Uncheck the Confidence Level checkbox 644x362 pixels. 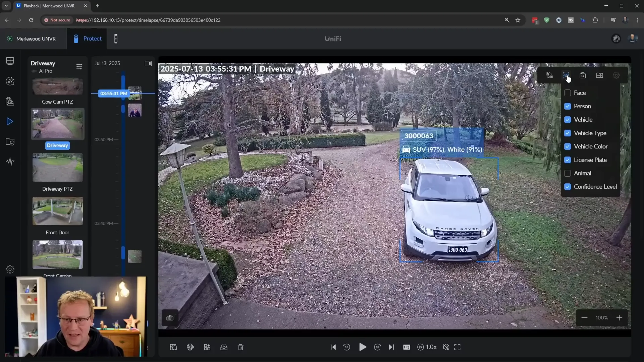coord(568,187)
